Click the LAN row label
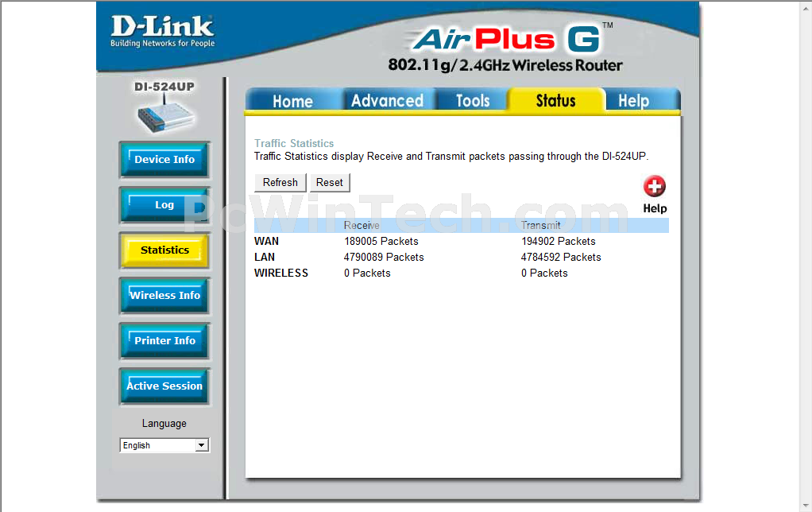This screenshot has height=512, width=812. point(265,257)
